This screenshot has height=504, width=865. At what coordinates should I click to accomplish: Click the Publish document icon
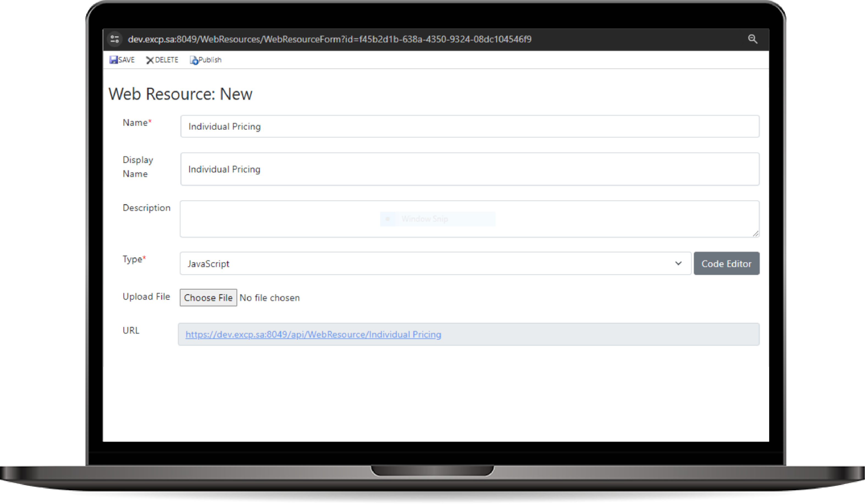point(194,60)
